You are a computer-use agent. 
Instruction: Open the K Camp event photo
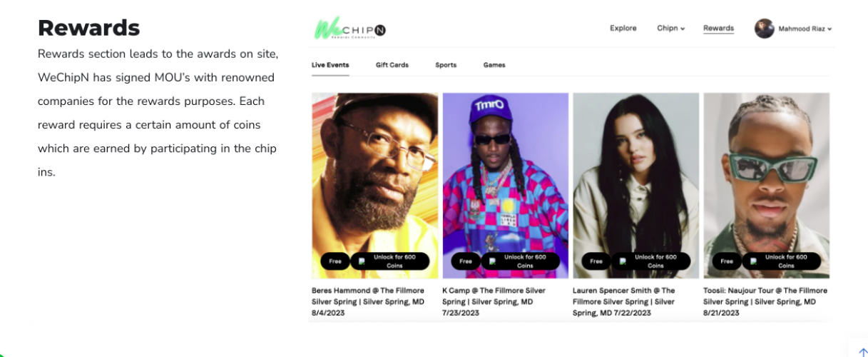tap(506, 186)
